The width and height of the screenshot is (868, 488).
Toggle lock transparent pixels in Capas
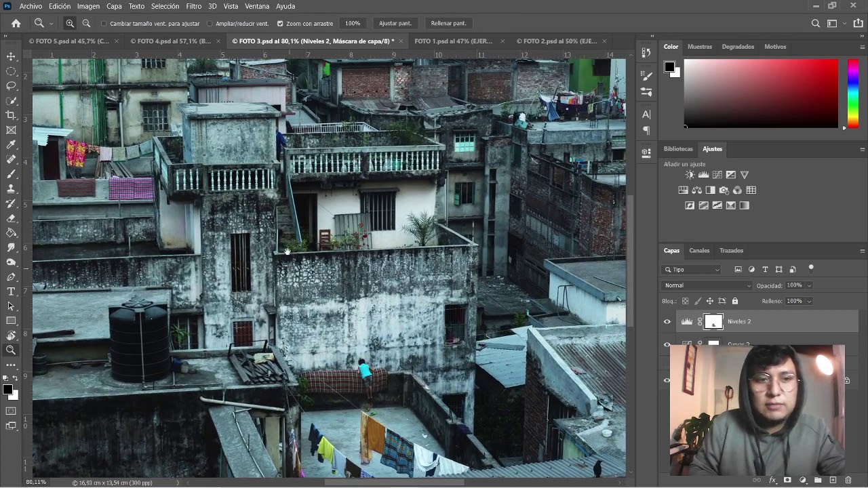point(685,301)
